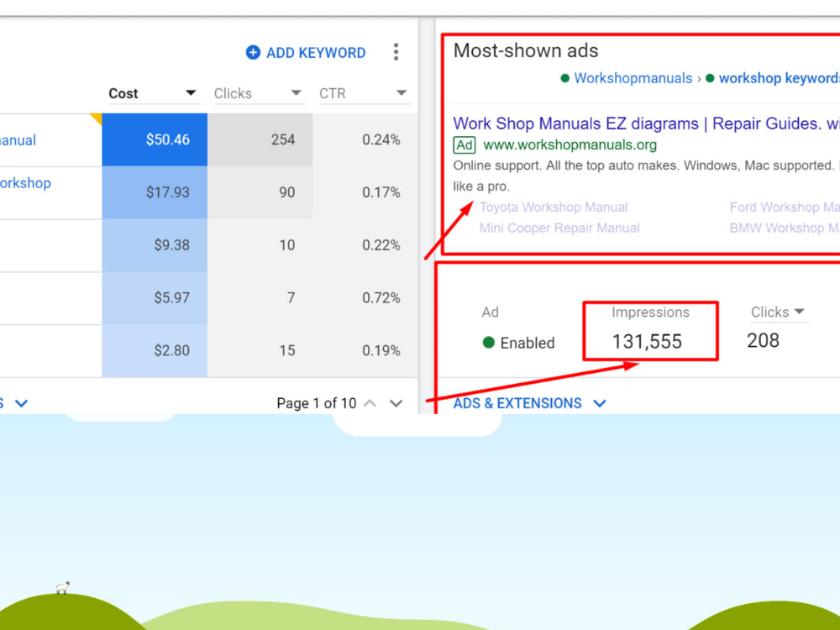Click the ADD KEYWORD plus button

(x=306, y=52)
